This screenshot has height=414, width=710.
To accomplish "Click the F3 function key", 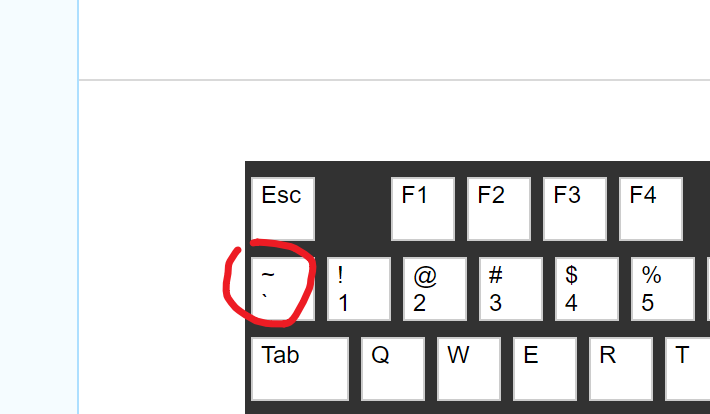I will pos(575,209).
